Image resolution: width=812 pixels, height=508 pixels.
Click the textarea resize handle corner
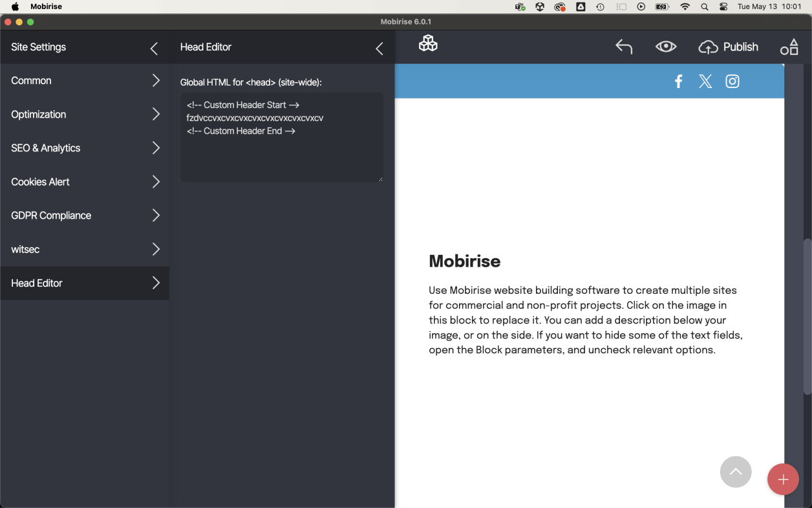coord(380,179)
